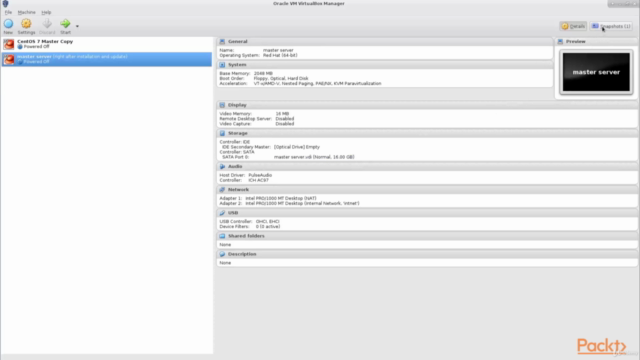Click the Preview section icon
This screenshot has width=640, height=360.
[560, 42]
